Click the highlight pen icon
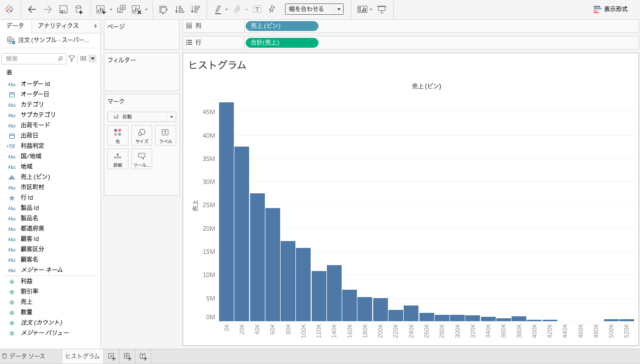The image size is (640, 364). 218,9
